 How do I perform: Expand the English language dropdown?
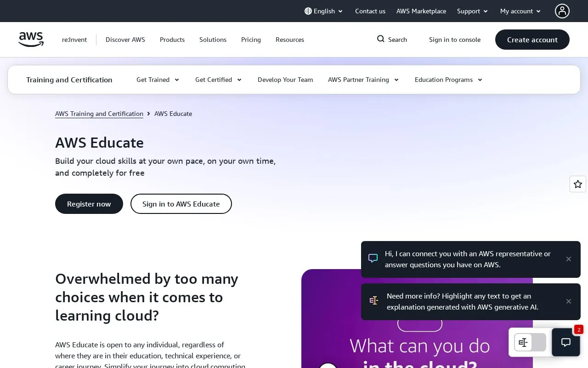[x=324, y=11]
